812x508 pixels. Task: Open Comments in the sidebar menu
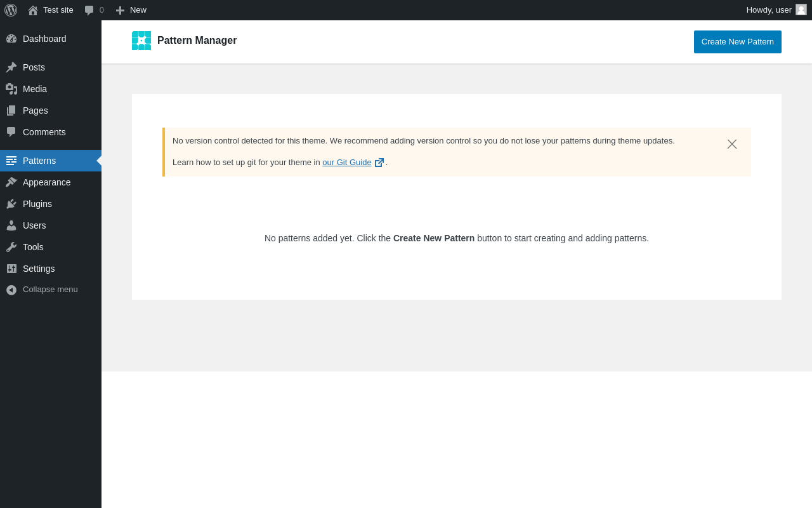pyautogui.click(x=44, y=132)
